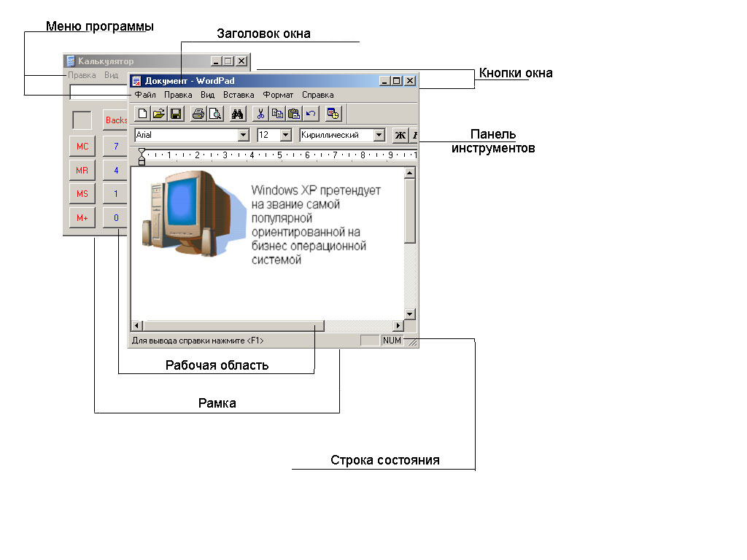
Task: Click the MS button in the Calculator
Action: coord(82,194)
